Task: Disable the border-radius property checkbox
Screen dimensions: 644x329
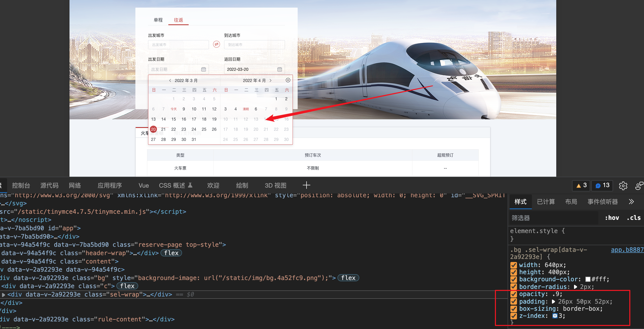Action: pyautogui.click(x=514, y=287)
